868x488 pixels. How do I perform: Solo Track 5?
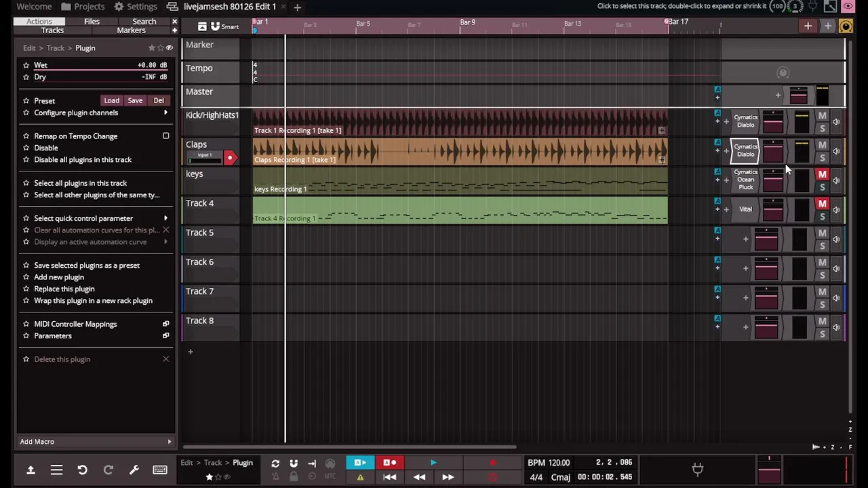click(x=822, y=246)
